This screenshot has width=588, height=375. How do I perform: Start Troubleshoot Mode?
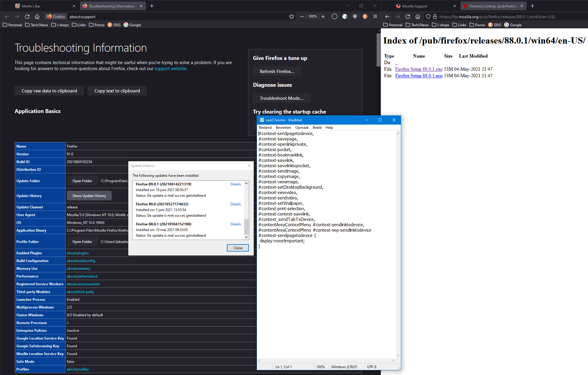click(x=282, y=98)
